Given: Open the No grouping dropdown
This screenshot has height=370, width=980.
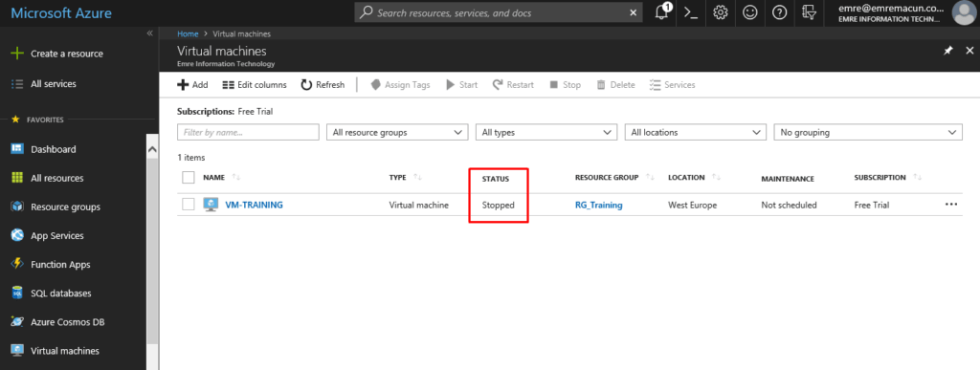Looking at the screenshot, I should click(x=868, y=132).
